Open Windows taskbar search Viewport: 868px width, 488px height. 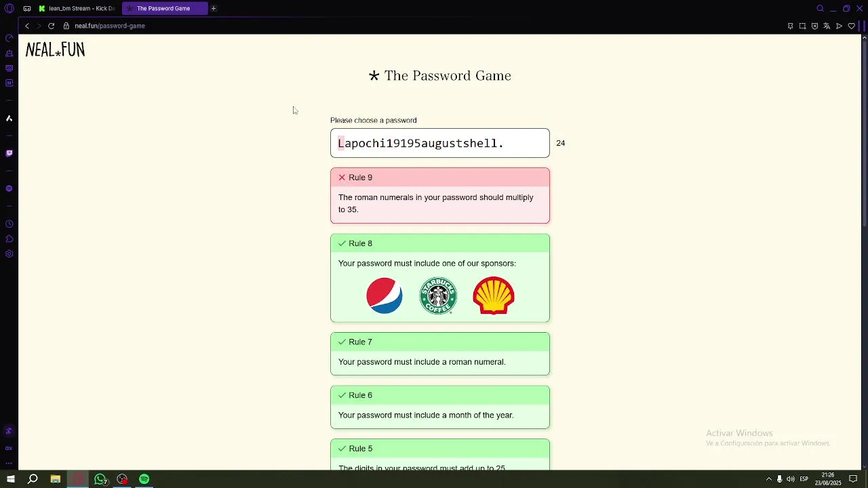[33, 479]
